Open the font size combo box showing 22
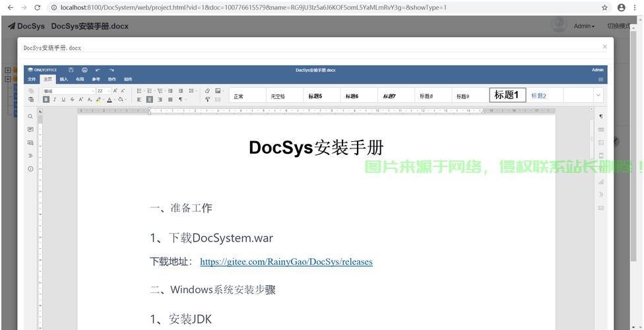The image size is (644, 330). point(104,91)
